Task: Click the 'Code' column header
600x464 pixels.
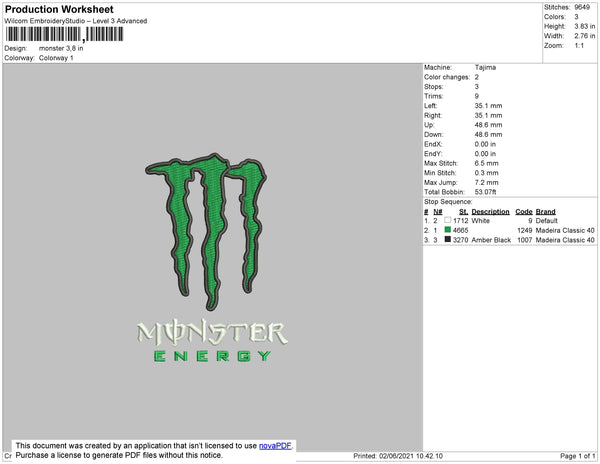Action: click(524, 212)
